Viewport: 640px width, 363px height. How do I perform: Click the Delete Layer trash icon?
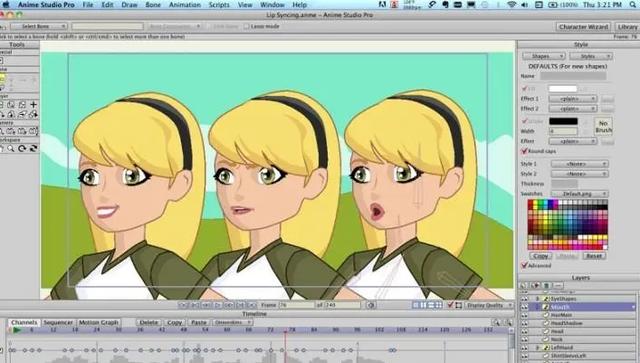coord(547,285)
